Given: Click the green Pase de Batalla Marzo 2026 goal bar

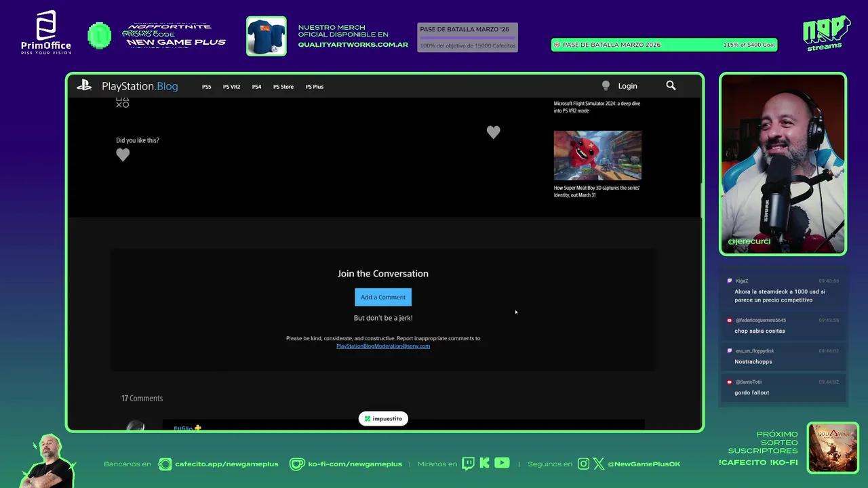Looking at the screenshot, I should tap(664, 45).
